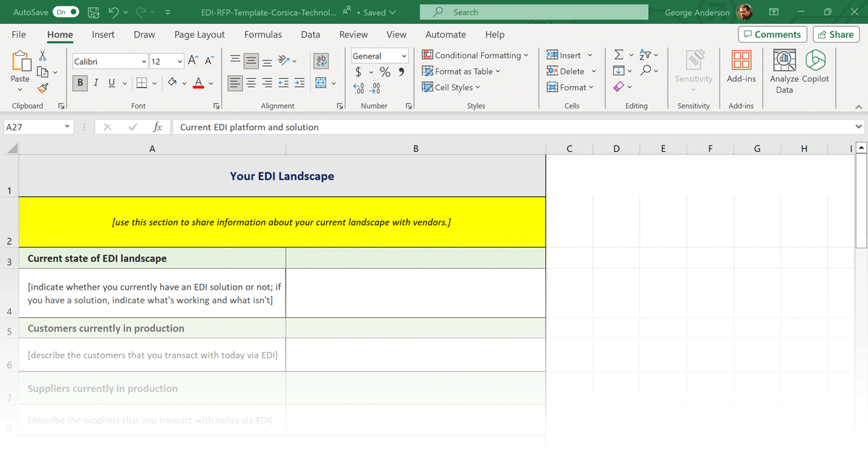Open the Formulas tab
This screenshot has width=868, height=467.
click(263, 34)
